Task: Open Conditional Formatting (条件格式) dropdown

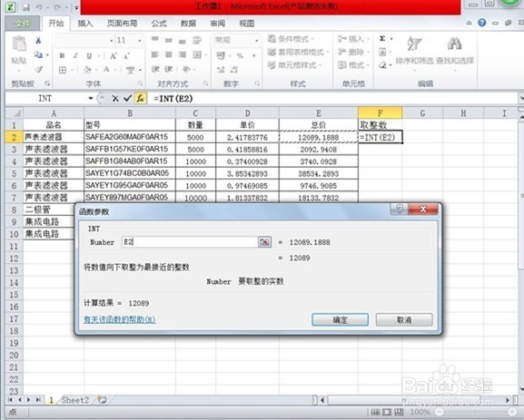Action: [292, 39]
